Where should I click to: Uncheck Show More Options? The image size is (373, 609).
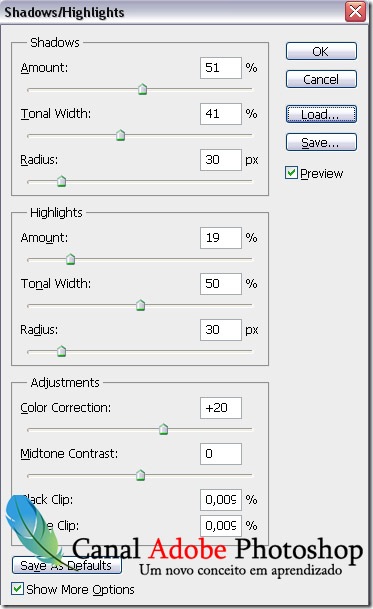point(17,589)
